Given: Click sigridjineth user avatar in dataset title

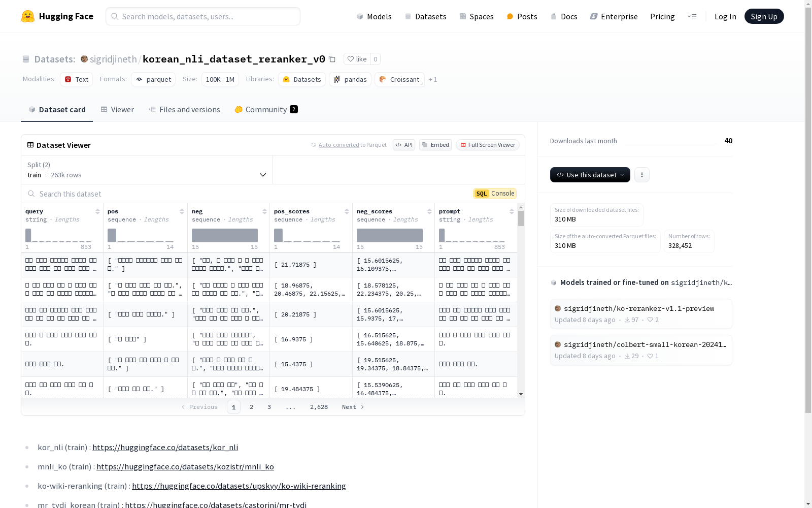Looking at the screenshot, I should (x=84, y=59).
